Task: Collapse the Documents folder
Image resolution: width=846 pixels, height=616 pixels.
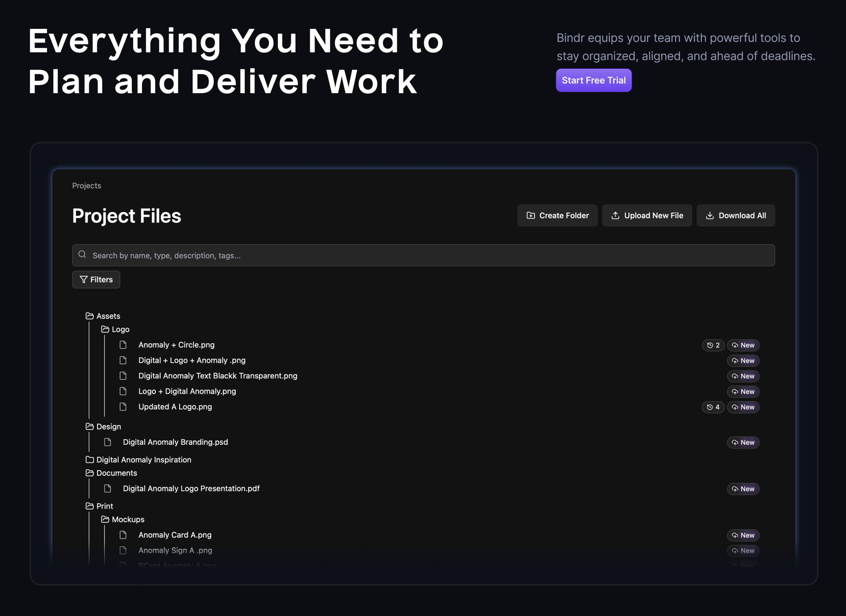Action: click(x=111, y=473)
